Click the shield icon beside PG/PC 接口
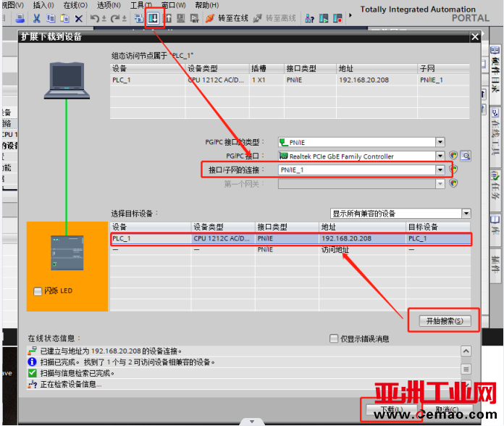Screen dimensions: 504x426 coord(453,156)
